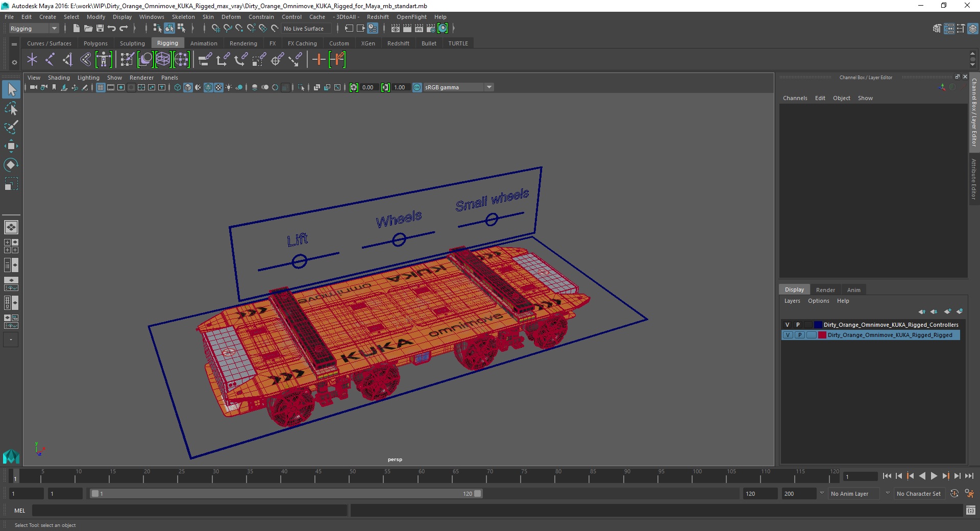This screenshot has width=980, height=531.
Task: Snap to grids icon
Action: click(x=215, y=29)
